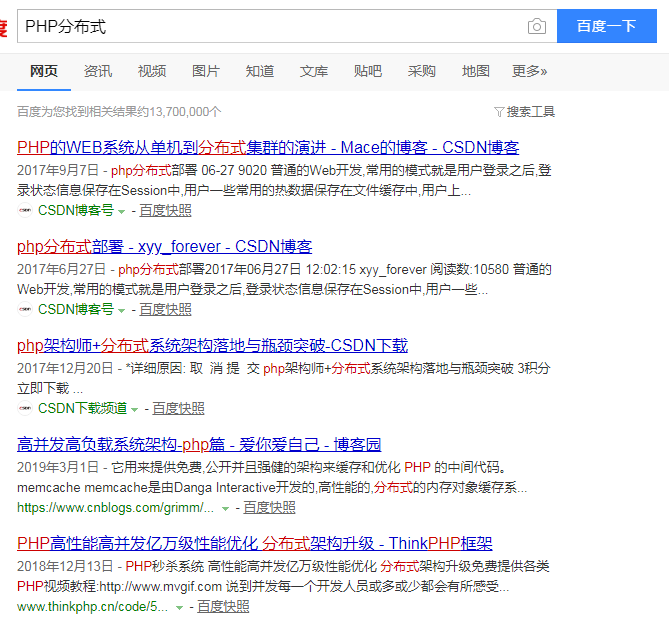Screen dimensions: 669x625
Task: Open the 视频 tab
Action: pos(152,71)
